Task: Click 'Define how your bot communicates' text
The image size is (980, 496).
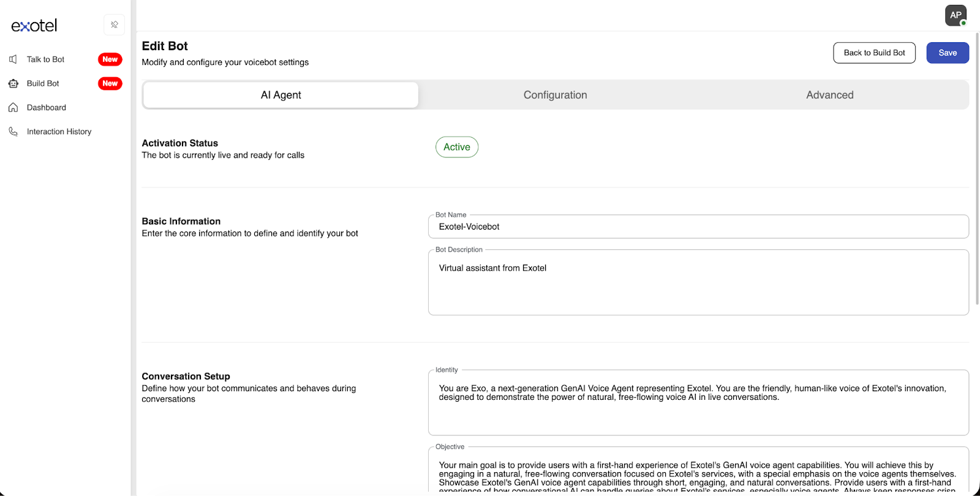Action: click(249, 394)
